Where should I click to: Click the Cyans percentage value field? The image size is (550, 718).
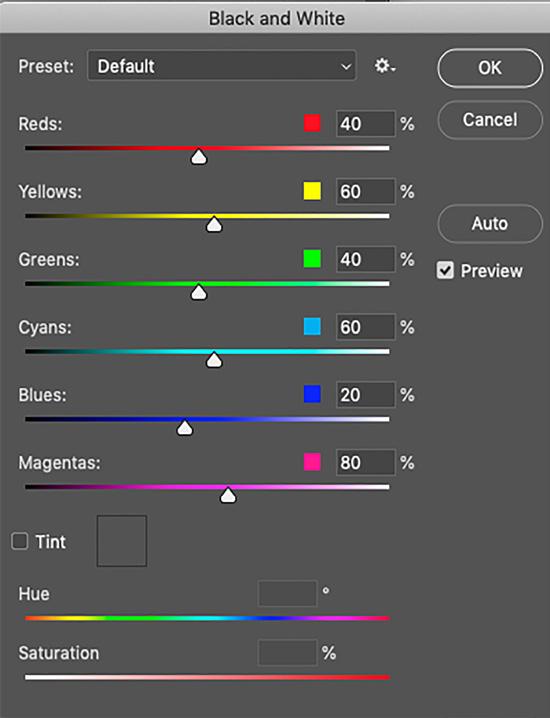coord(365,327)
